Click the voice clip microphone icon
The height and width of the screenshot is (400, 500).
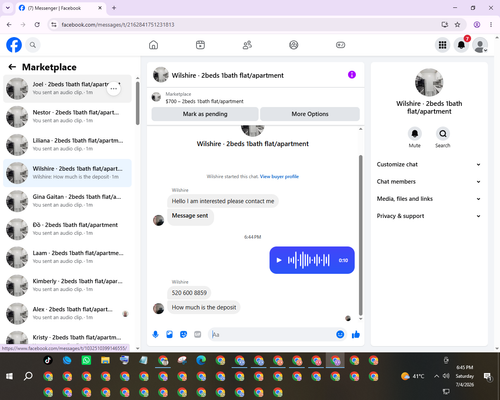tap(155, 334)
